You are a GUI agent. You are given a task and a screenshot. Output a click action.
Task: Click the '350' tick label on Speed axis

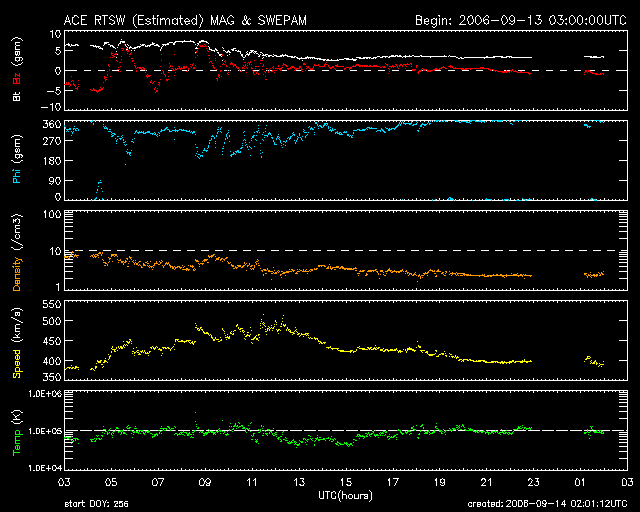[51, 377]
